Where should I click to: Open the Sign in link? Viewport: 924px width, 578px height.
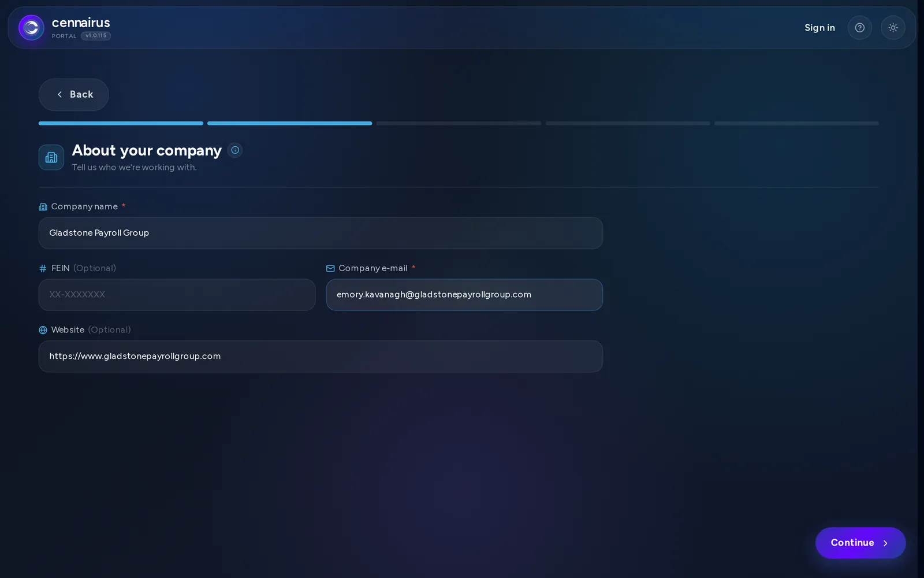click(x=819, y=28)
